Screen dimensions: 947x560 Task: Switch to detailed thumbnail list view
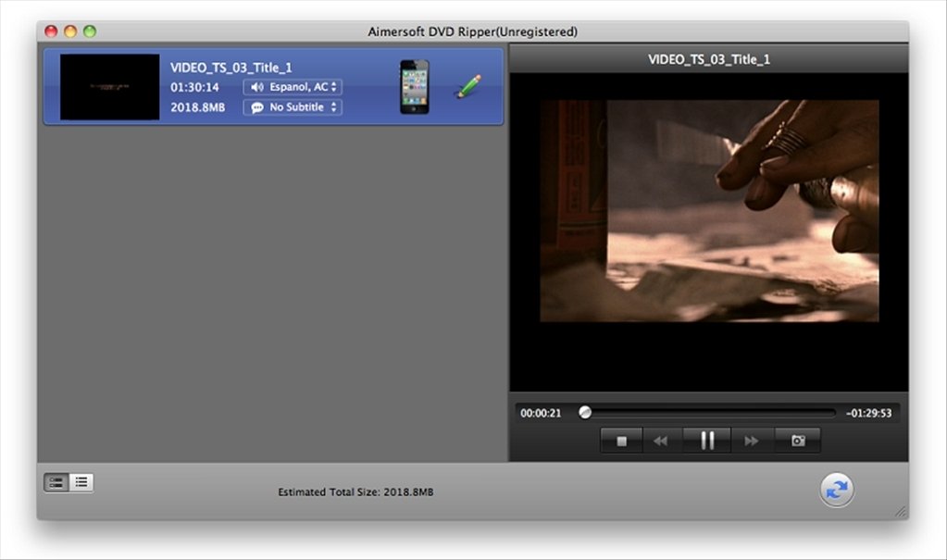[56, 482]
